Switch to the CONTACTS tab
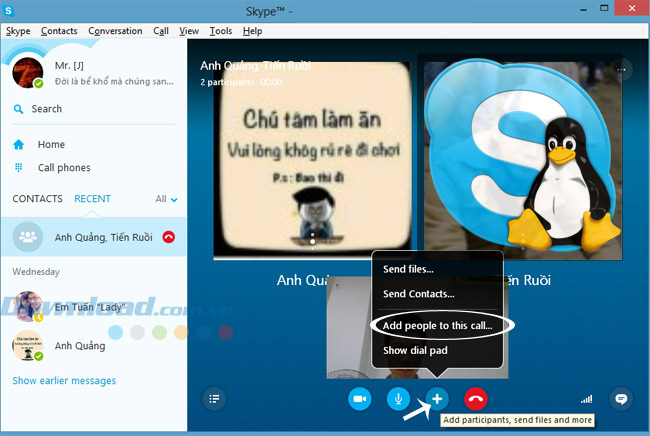Viewport: 650px width, 436px height. coord(37,199)
